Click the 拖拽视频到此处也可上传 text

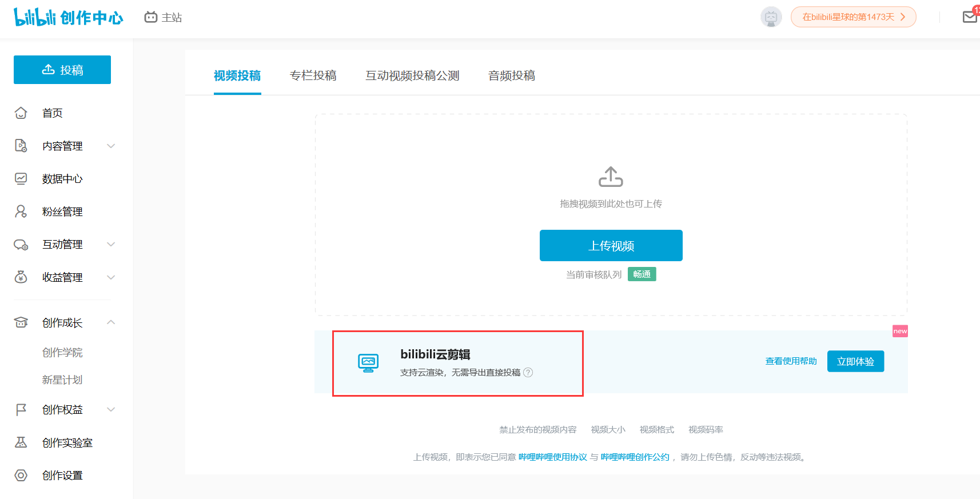click(611, 204)
